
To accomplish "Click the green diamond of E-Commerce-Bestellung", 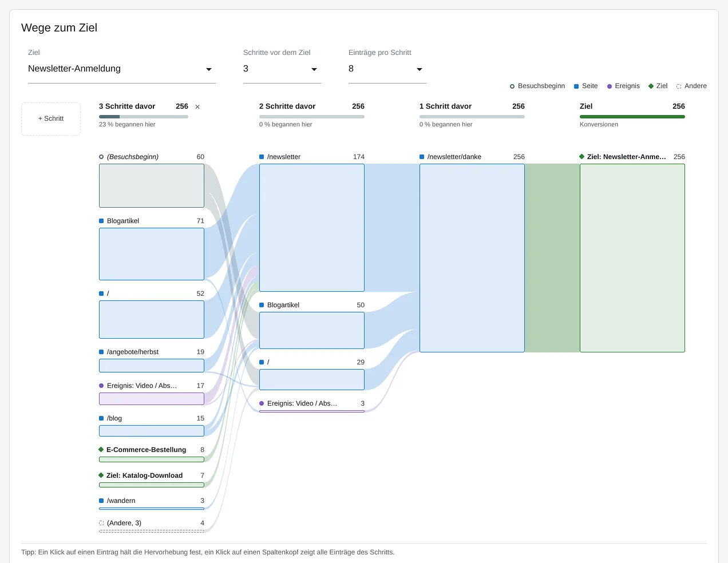I will 101,450.
